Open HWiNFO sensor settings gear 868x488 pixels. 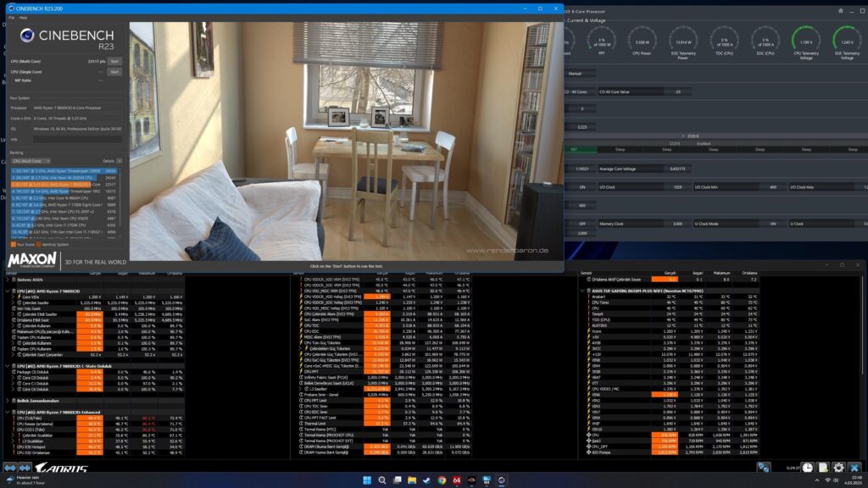click(838, 468)
